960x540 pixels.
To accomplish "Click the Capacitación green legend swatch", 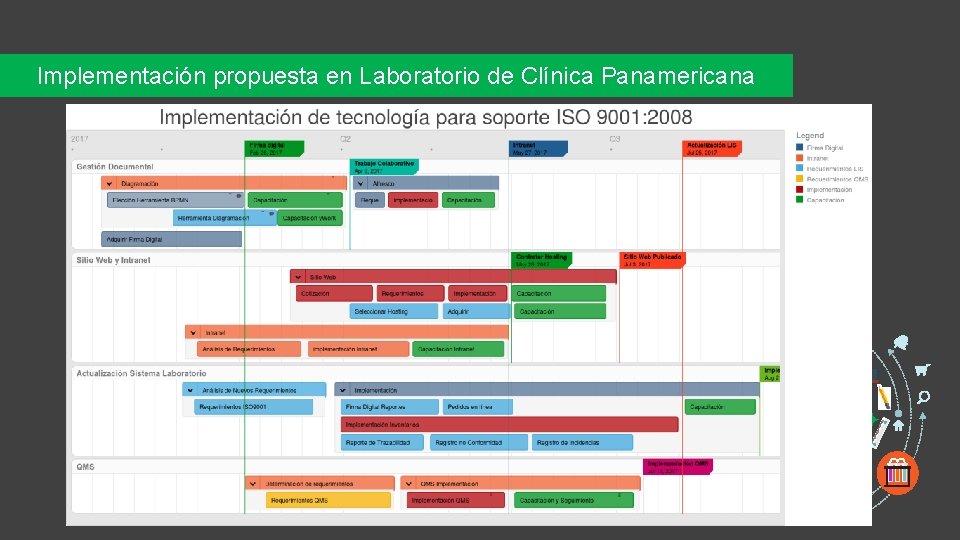I will 799,200.
